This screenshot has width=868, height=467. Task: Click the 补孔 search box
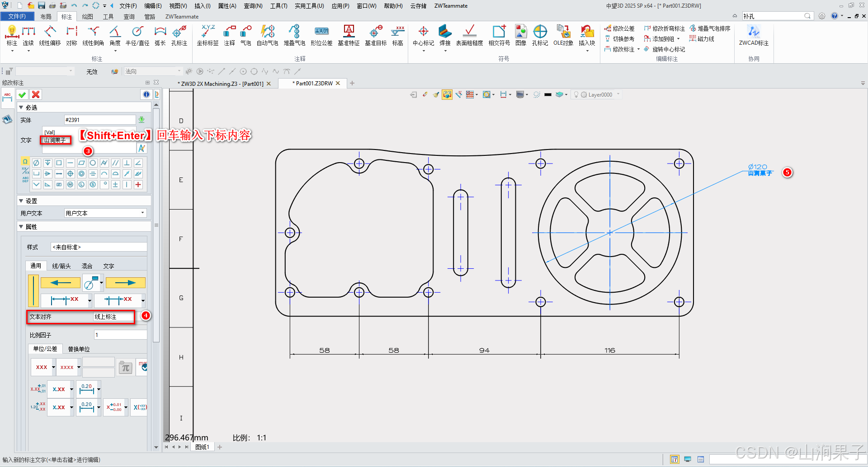point(778,16)
